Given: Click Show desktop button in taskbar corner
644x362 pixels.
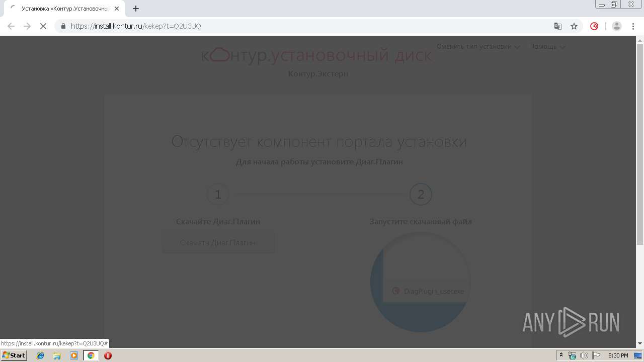Looking at the screenshot, I should pos(638,355).
